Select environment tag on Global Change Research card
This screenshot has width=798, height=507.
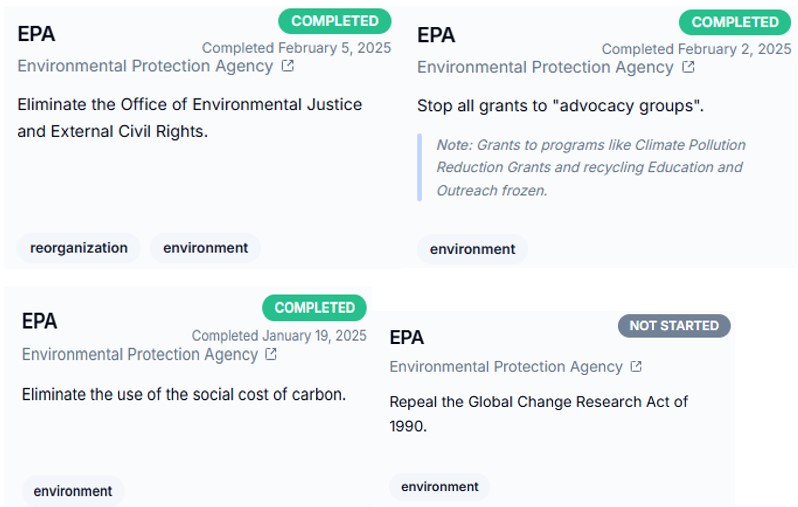(x=440, y=487)
